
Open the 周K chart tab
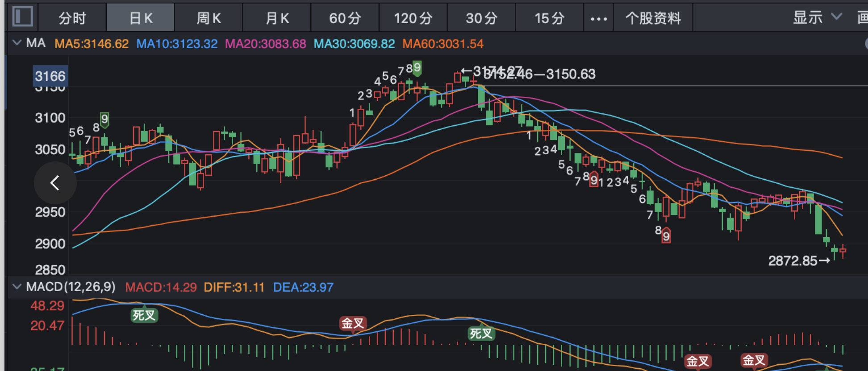tap(209, 18)
